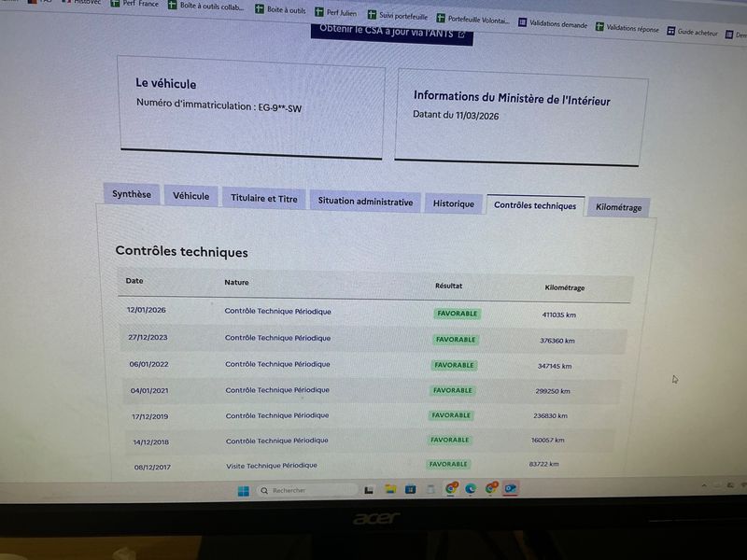747x560 pixels.
Task: Click the Résultat column header
Action: click(x=449, y=286)
